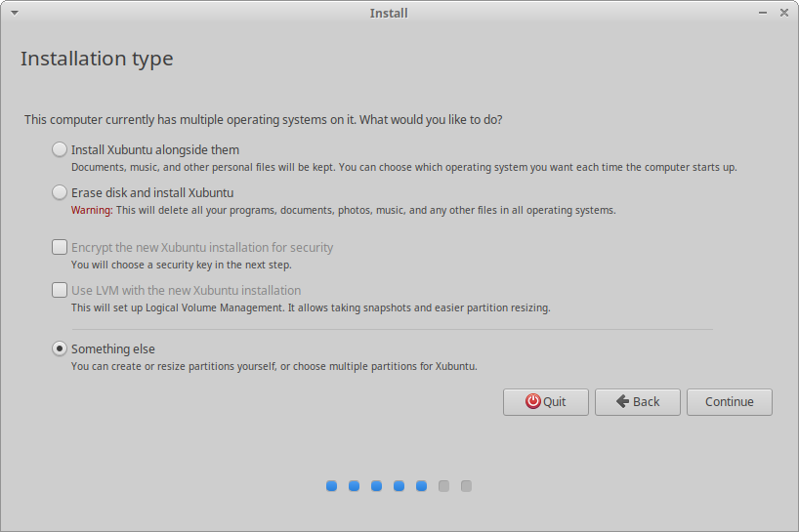
Task: Click the first gray progress dot
Action: (x=443, y=485)
